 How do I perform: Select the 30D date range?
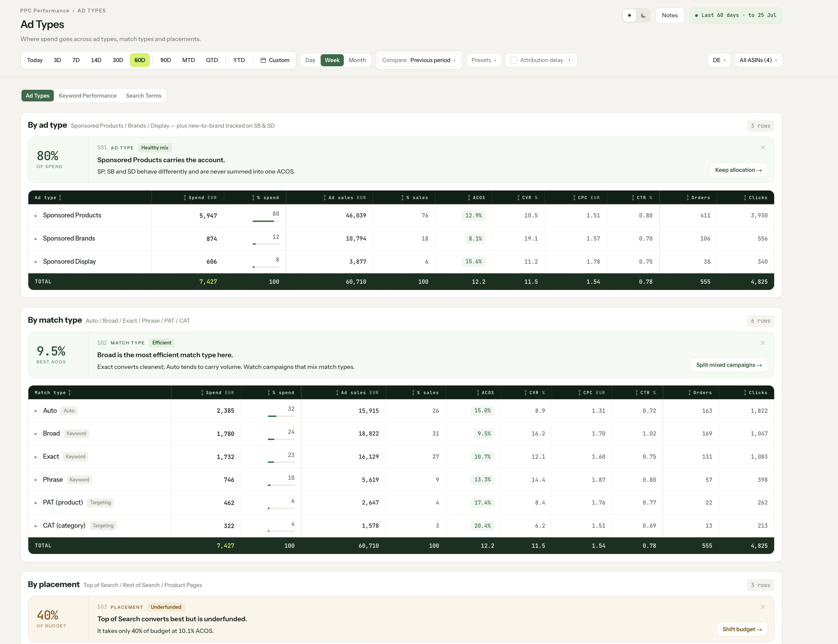tap(118, 60)
